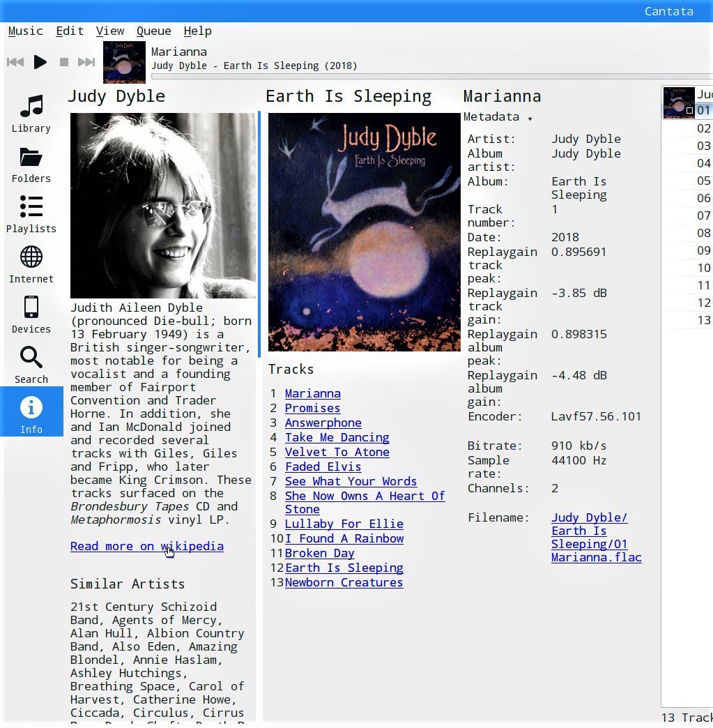This screenshot has width=713, height=728.
Task: Open the Earth Is Sleeping track link
Action: 344,568
